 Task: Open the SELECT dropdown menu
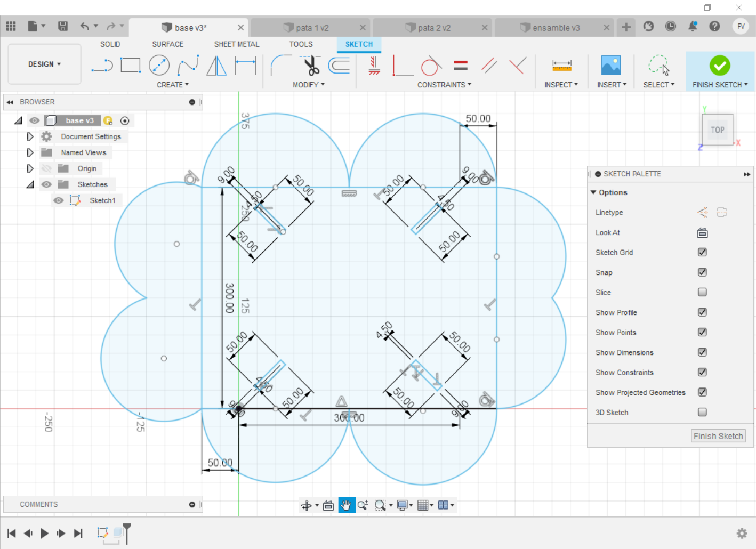(659, 85)
